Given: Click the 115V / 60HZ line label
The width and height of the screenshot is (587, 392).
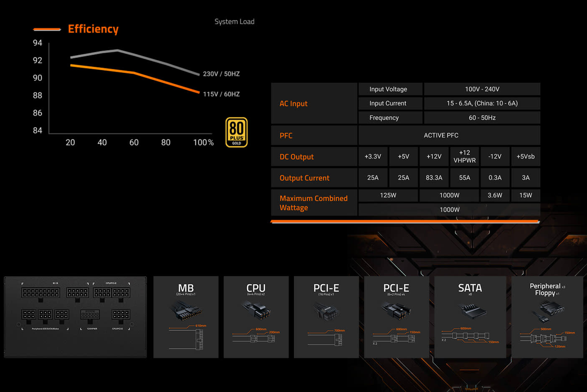Looking at the screenshot, I should coord(221,94).
